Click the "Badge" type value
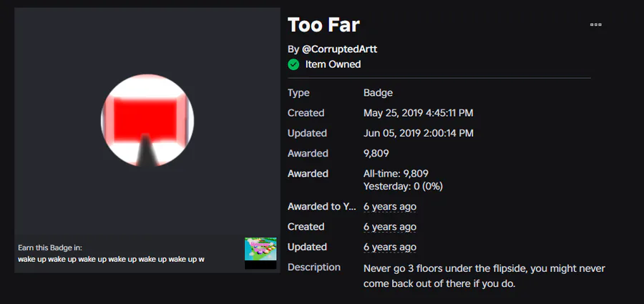The width and height of the screenshot is (644, 304). coord(378,93)
